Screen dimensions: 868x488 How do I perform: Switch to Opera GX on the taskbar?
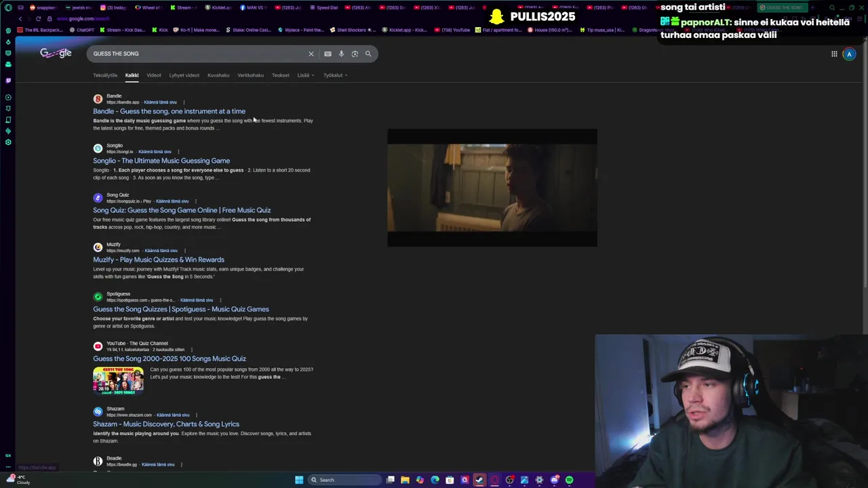coord(494,480)
